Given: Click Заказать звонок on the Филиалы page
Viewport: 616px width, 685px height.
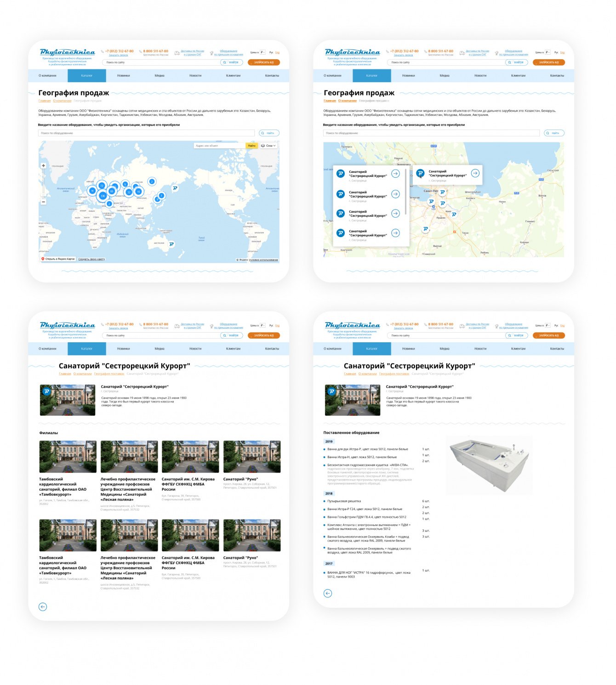Looking at the screenshot, I should (119, 328).
